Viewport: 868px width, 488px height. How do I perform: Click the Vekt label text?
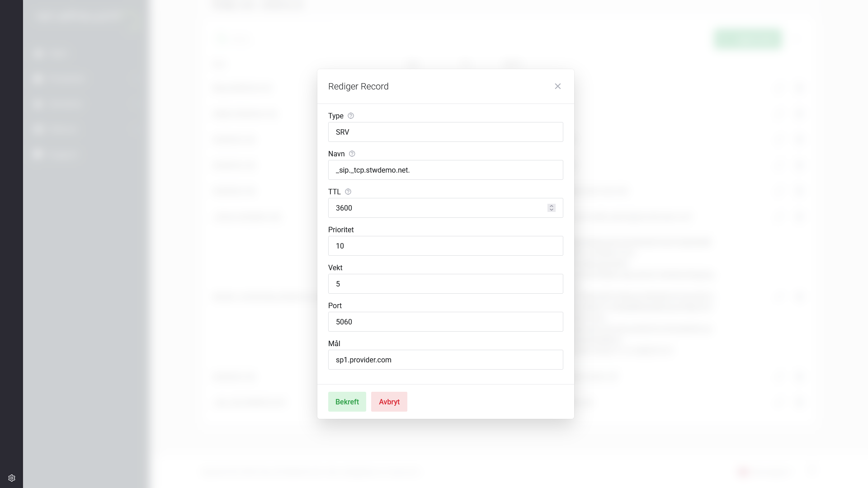tap(335, 267)
